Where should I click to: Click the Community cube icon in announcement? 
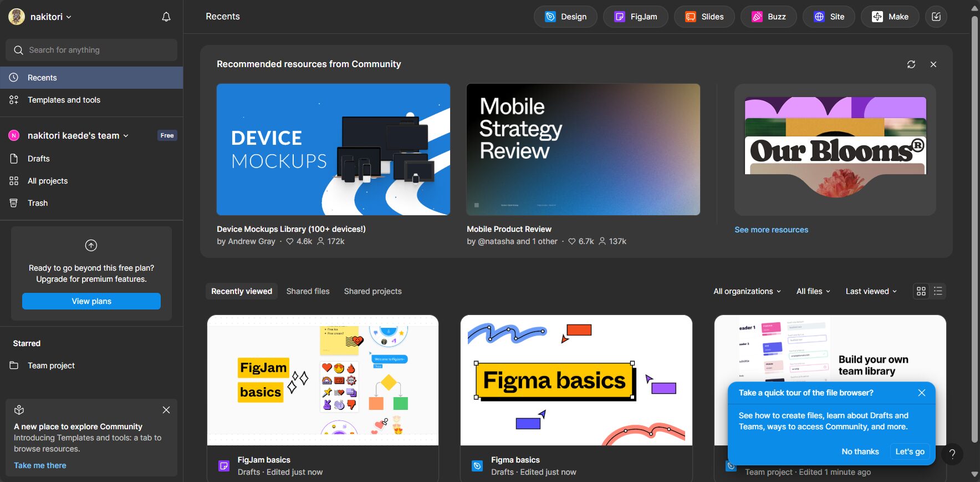(19, 410)
